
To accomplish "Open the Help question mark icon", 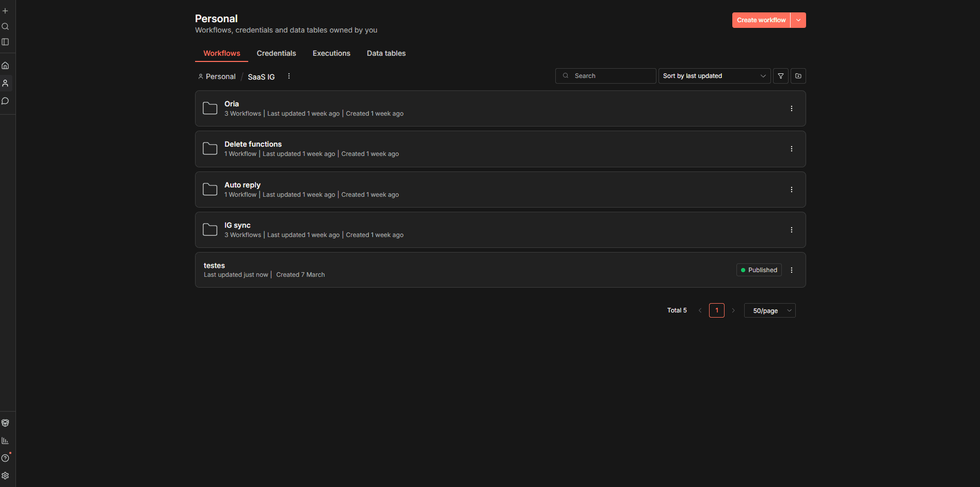I will click(5, 458).
